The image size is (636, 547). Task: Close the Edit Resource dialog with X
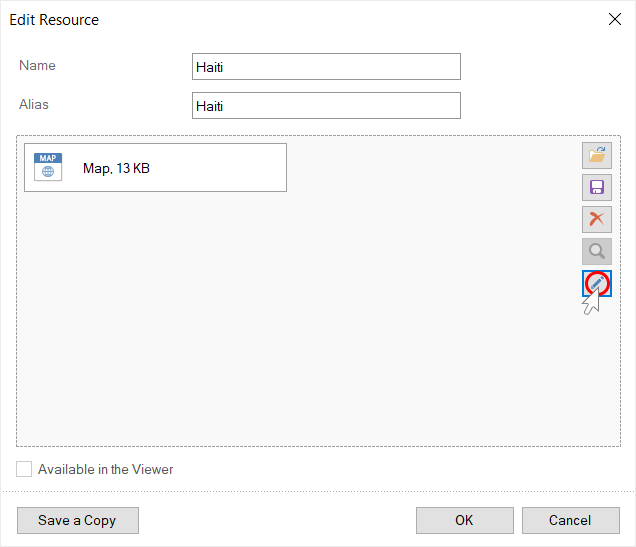pos(614,19)
